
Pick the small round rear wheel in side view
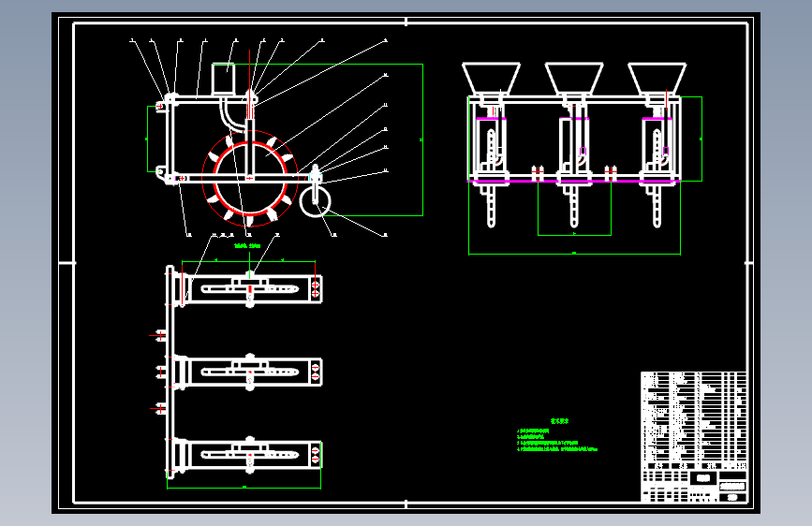pyautogui.click(x=315, y=202)
